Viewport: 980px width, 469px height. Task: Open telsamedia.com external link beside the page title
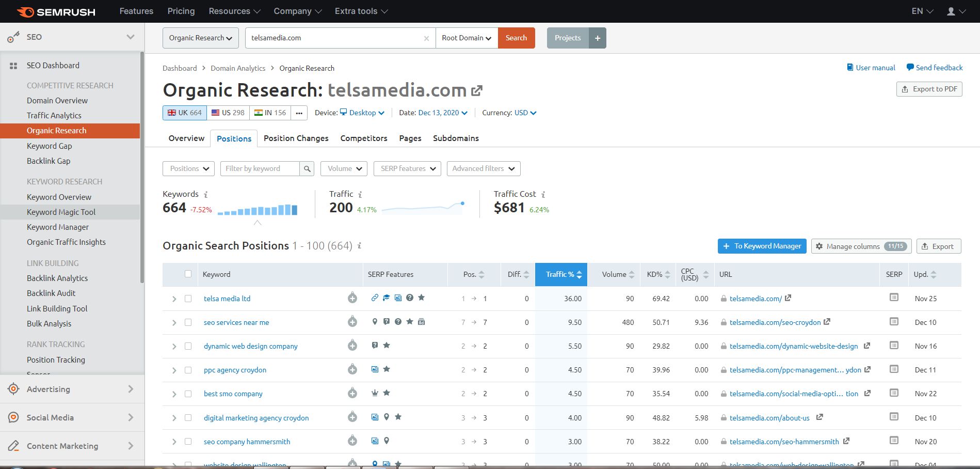tap(477, 91)
